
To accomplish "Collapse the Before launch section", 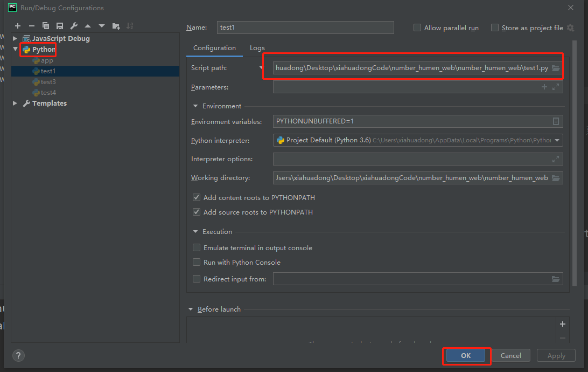I will click(x=191, y=309).
